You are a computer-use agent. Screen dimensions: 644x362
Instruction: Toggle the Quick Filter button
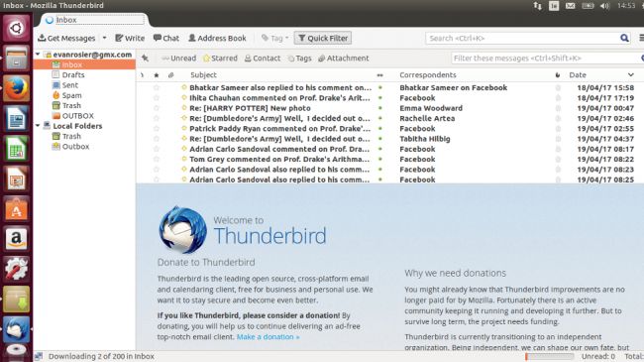point(323,39)
